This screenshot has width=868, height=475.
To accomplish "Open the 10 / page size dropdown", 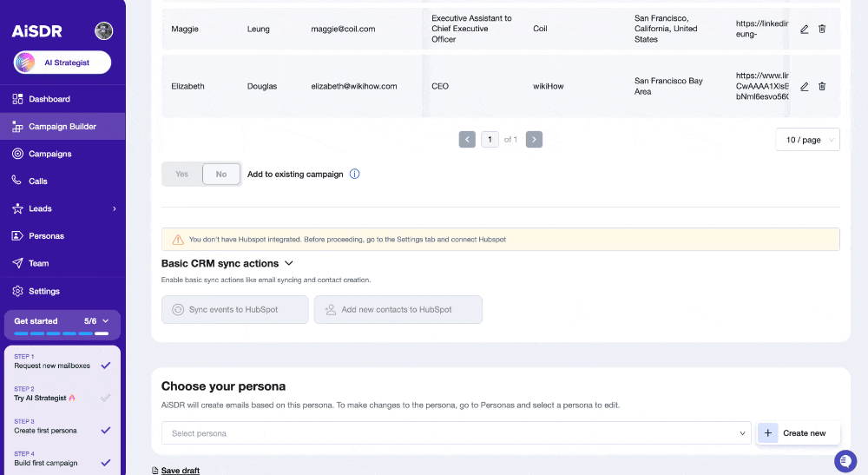I will pyautogui.click(x=807, y=140).
